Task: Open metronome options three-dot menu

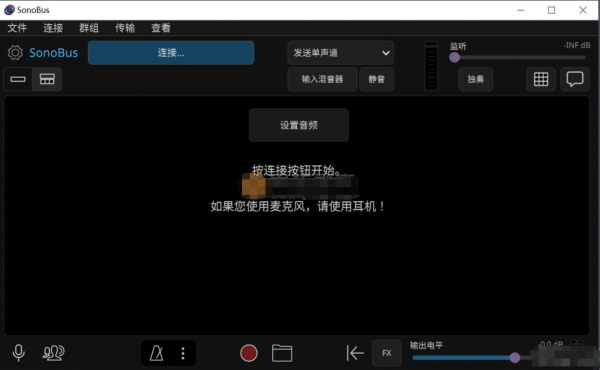Action: pos(183,353)
